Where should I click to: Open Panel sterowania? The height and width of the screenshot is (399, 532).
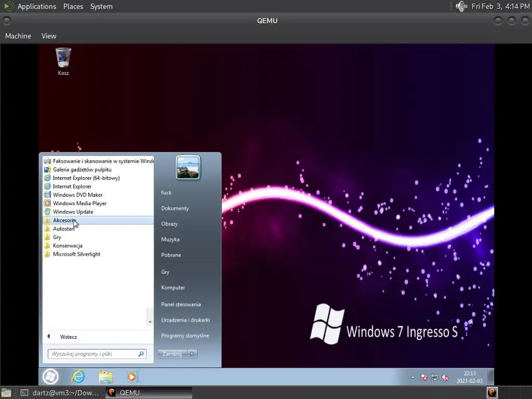[181, 304]
